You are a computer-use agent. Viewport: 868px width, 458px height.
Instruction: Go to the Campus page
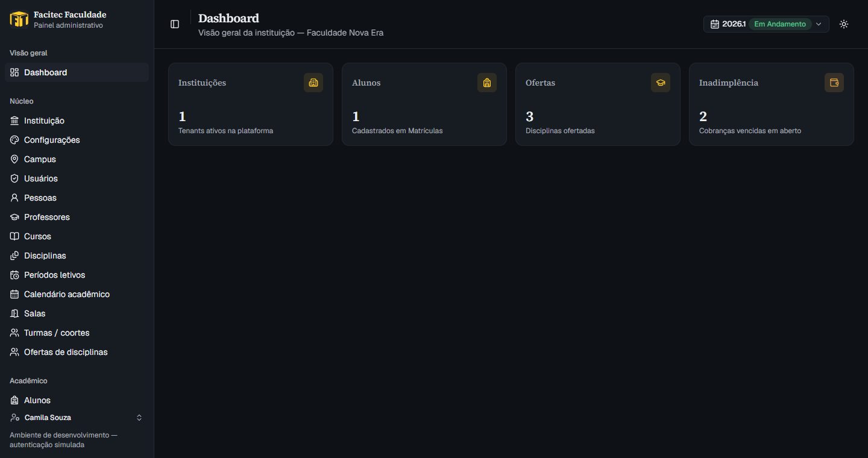(77, 159)
